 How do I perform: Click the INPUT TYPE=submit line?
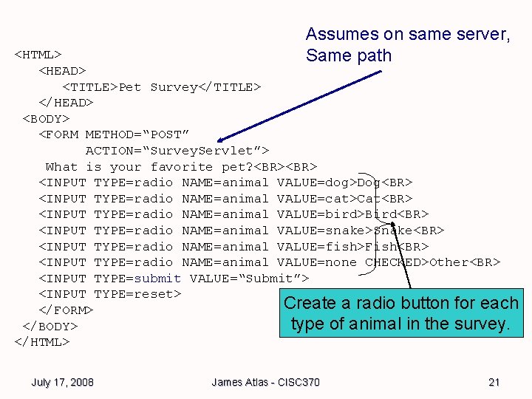(174, 279)
